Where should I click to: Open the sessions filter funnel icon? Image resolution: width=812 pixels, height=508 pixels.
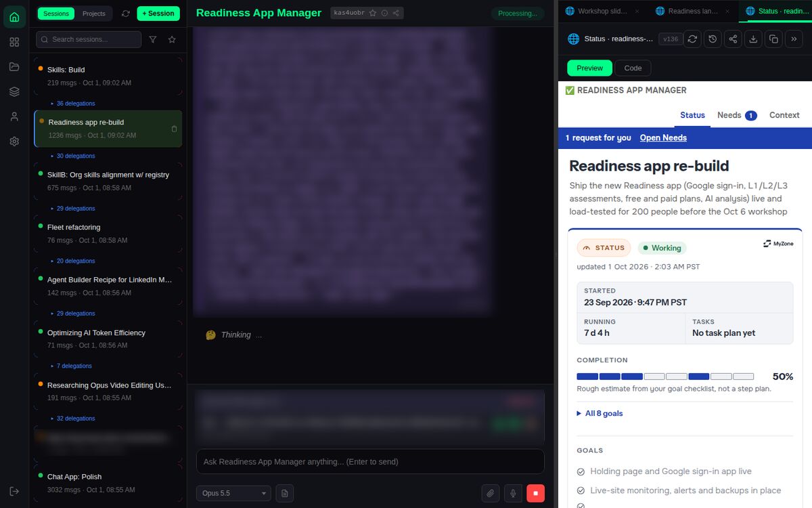click(153, 39)
